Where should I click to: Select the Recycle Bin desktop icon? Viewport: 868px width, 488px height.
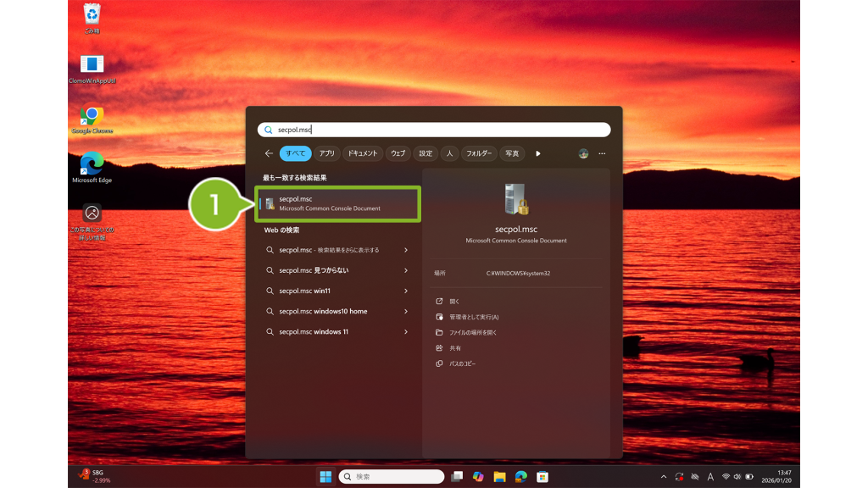(92, 17)
